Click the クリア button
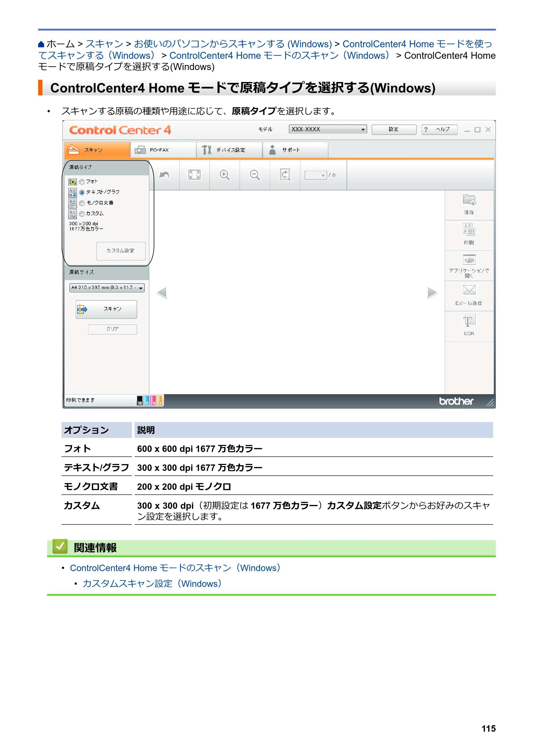The height and width of the screenshot is (756, 534). (x=112, y=329)
